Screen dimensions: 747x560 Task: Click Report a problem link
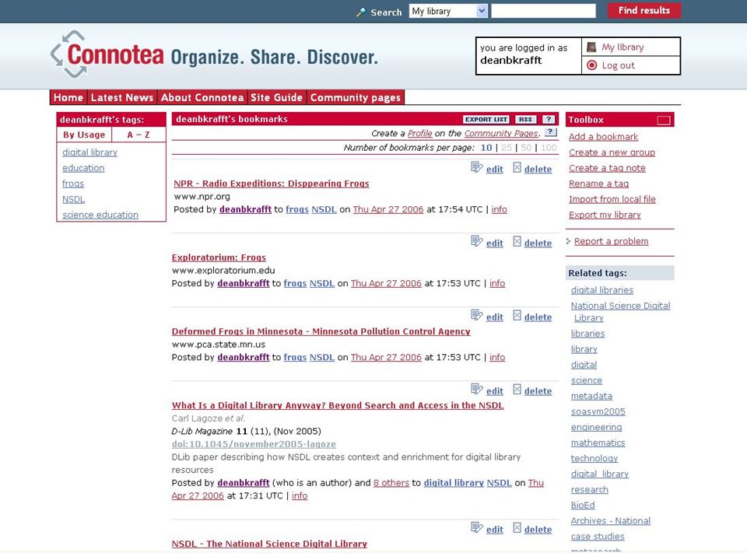tap(612, 241)
